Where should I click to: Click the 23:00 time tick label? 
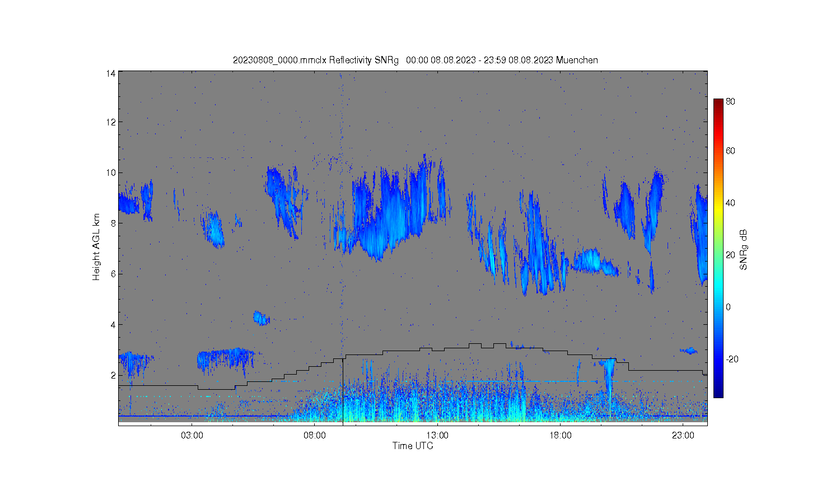(x=683, y=436)
